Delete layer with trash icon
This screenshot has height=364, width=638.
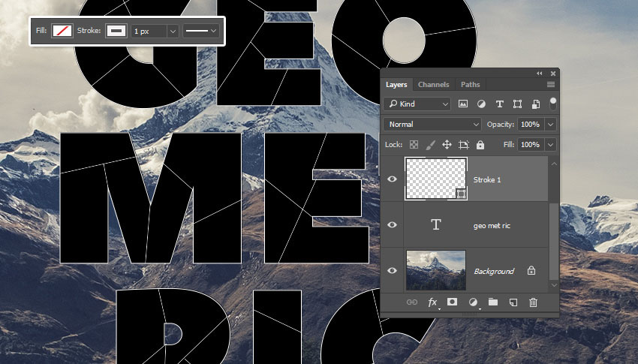[x=533, y=302]
